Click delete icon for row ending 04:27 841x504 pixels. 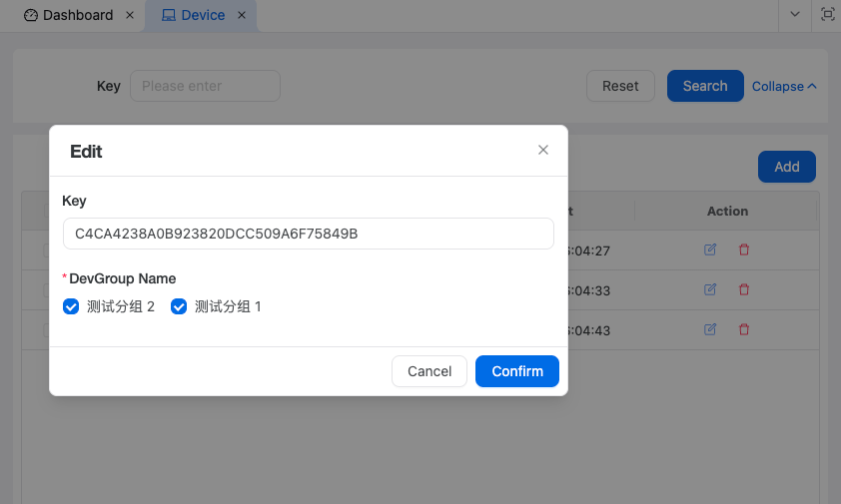(x=743, y=250)
